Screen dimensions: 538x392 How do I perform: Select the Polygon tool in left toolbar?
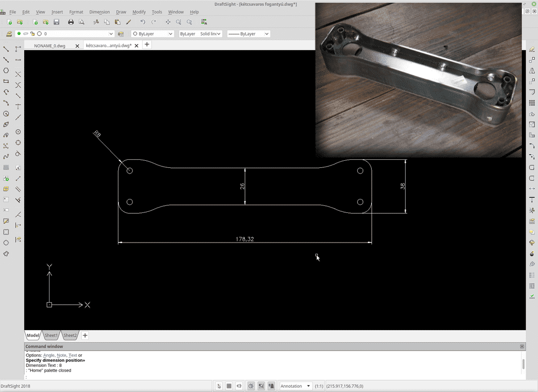(x=6, y=70)
